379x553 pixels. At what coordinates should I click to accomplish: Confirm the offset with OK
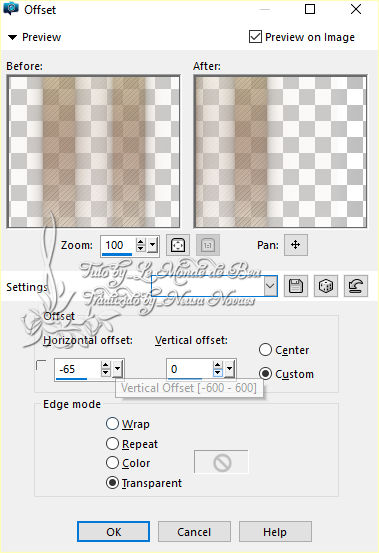pos(114,531)
